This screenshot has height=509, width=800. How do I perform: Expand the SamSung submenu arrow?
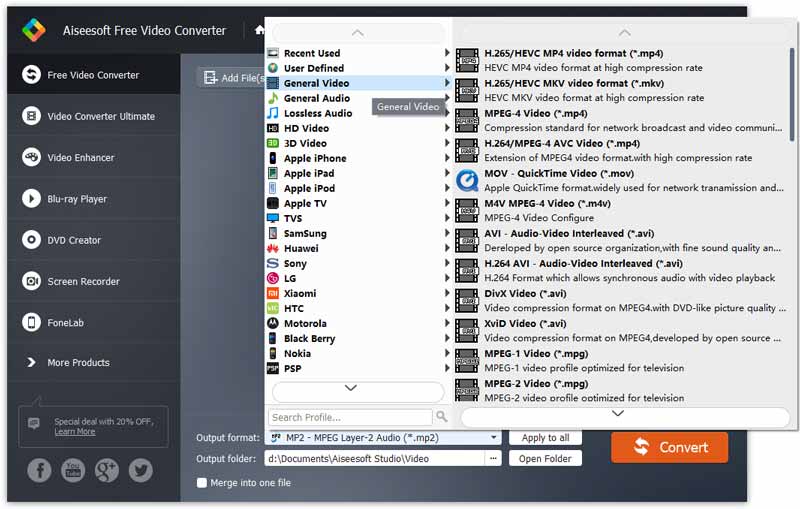click(x=447, y=233)
